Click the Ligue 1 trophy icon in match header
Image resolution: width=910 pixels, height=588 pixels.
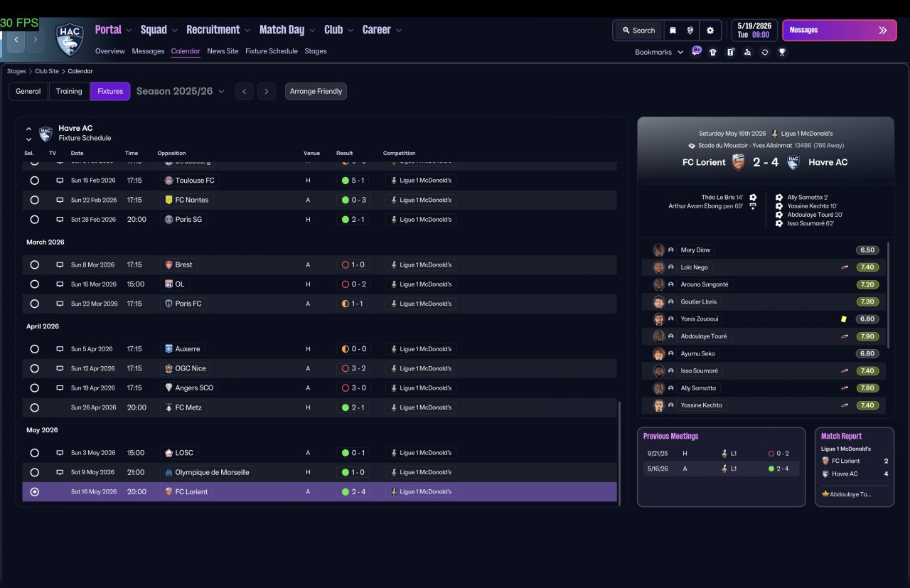(774, 134)
